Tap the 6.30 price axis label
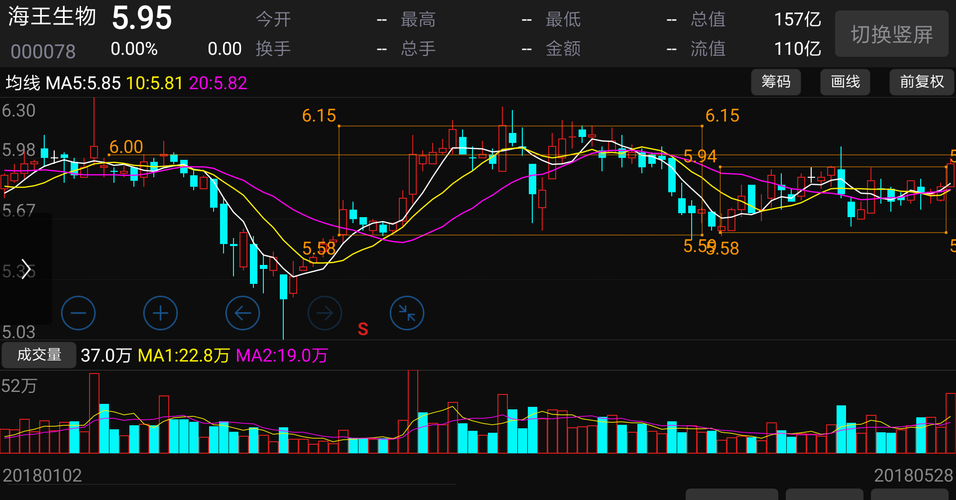Viewport: 956px width, 500px height. pyautogui.click(x=19, y=111)
